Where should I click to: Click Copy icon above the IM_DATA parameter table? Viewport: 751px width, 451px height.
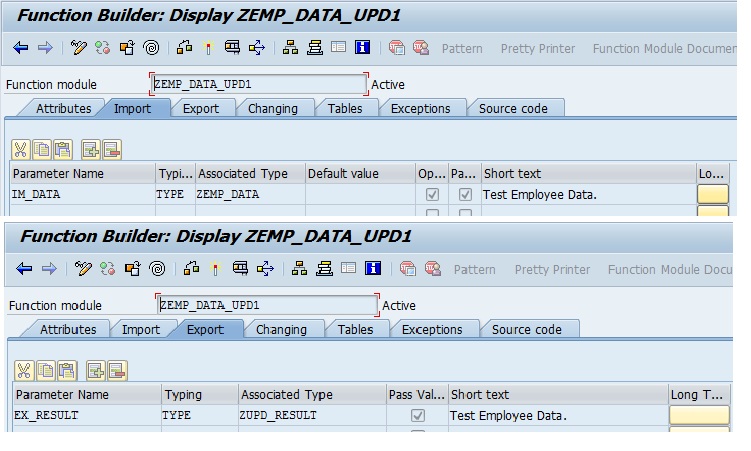click(x=42, y=150)
